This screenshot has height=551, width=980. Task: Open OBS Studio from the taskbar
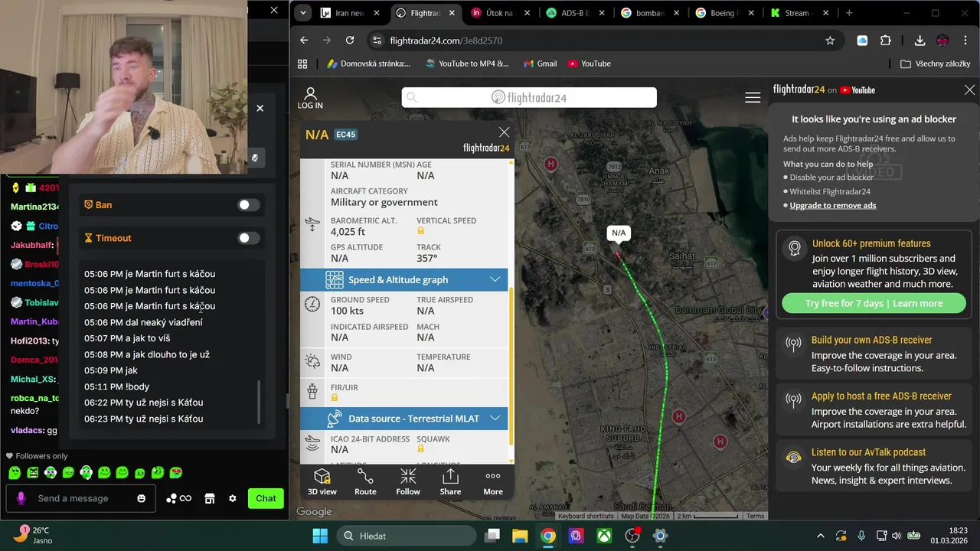(x=632, y=536)
